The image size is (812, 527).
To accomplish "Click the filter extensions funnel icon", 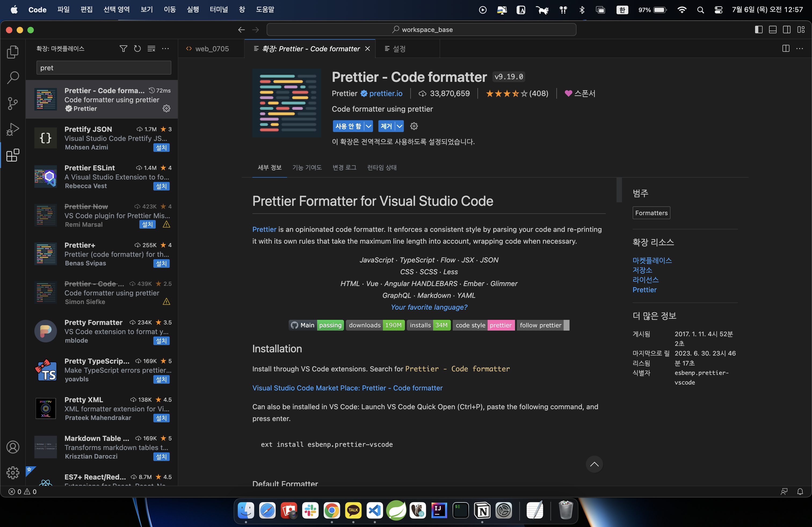I will 124,49.
